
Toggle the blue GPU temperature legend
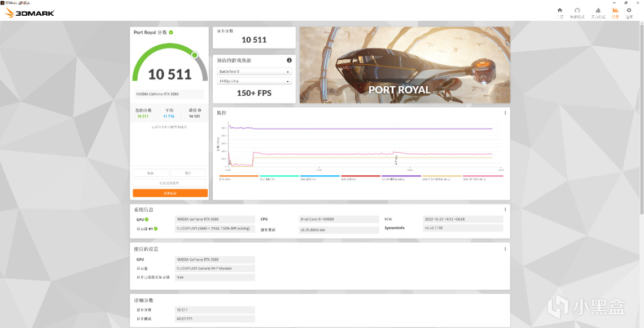pyautogui.click(x=319, y=178)
